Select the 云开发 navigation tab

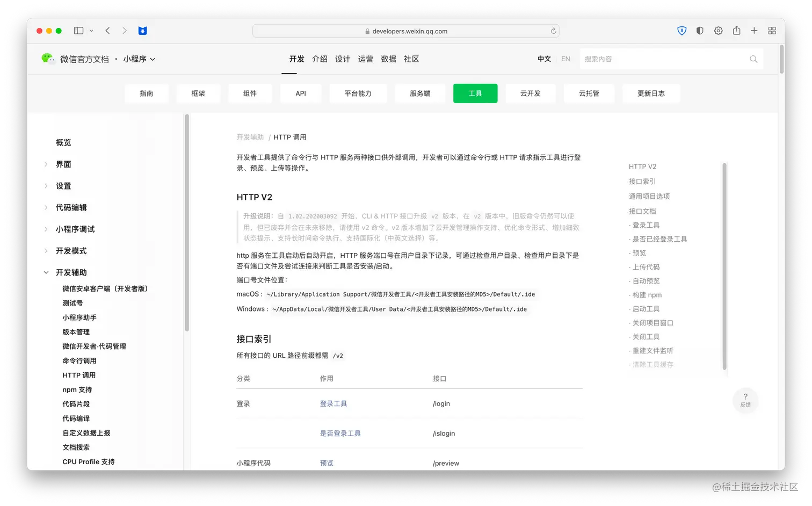point(531,93)
